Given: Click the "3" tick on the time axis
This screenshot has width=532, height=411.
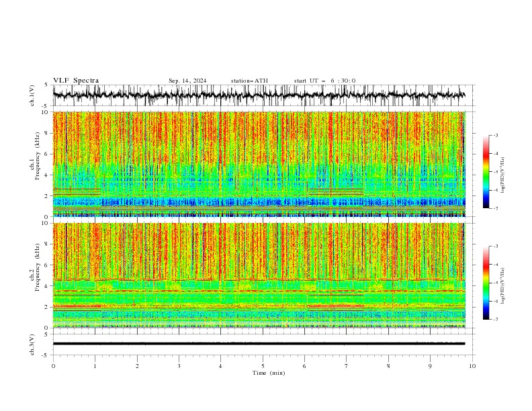Looking at the screenshot, I should [179, 366].
